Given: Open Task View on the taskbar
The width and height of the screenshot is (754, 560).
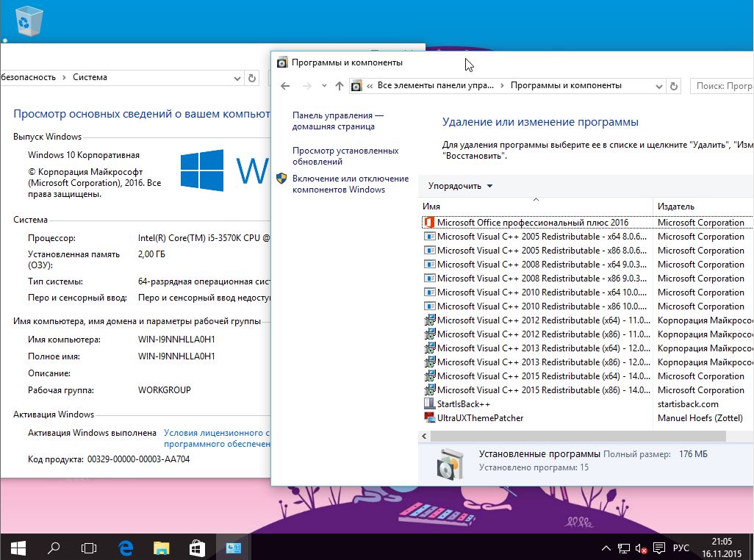Looking at the screenshot, I should (x=89, y=548).
